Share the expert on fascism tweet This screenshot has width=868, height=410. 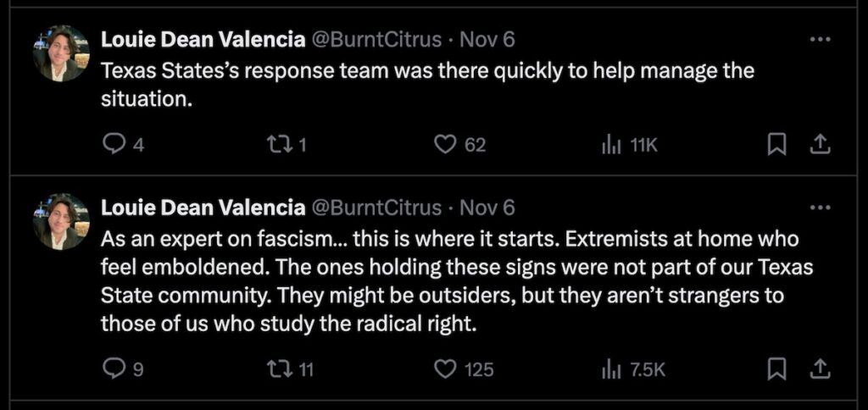(x=819, y=368)
